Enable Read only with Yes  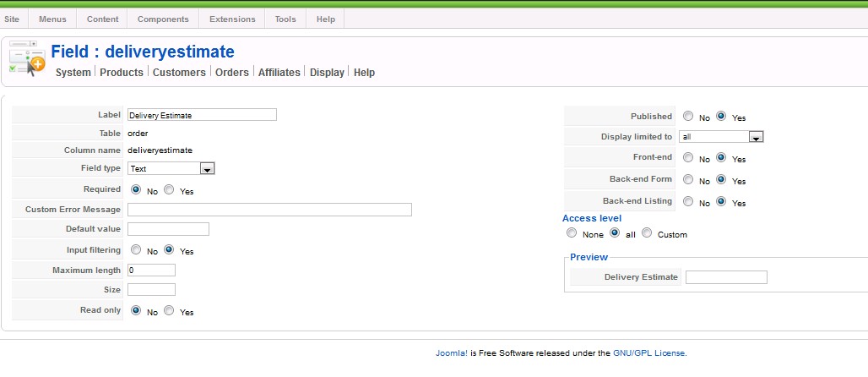[169, 311]
